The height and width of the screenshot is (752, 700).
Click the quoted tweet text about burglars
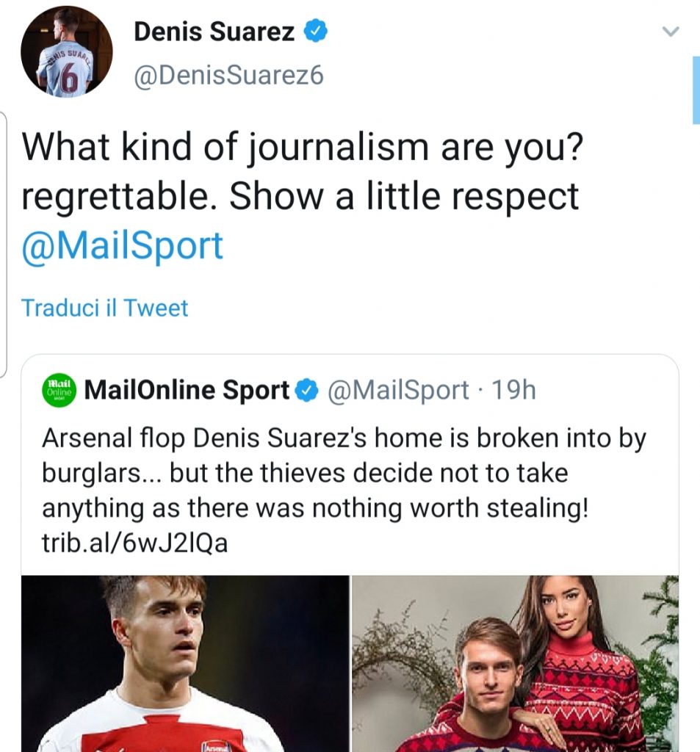tap(331, 470)
